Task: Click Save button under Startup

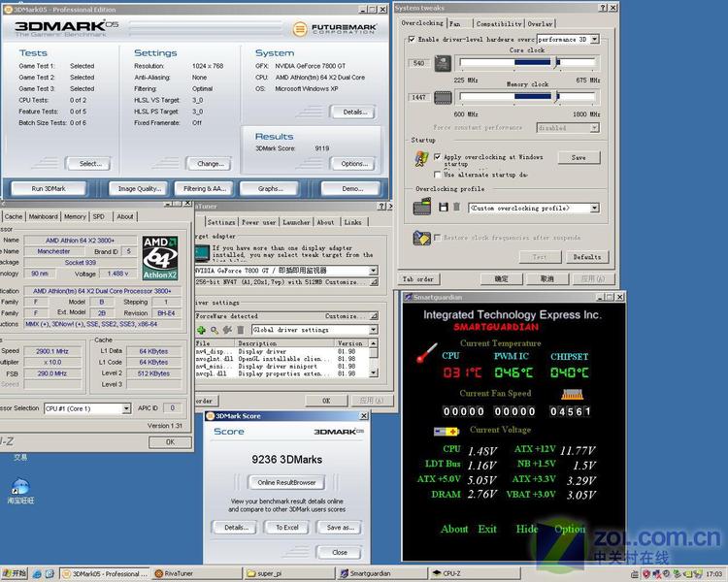Action: [579, 158]
